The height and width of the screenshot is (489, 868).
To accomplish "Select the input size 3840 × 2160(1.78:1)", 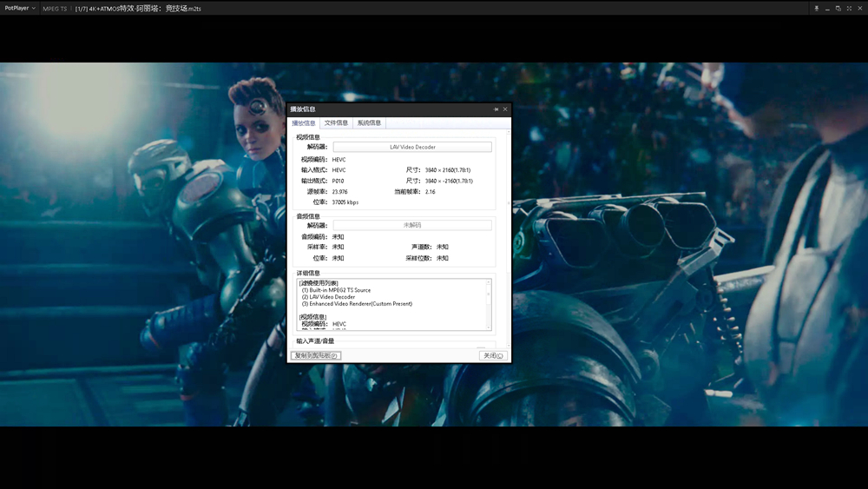I will (x=448, y=170).
